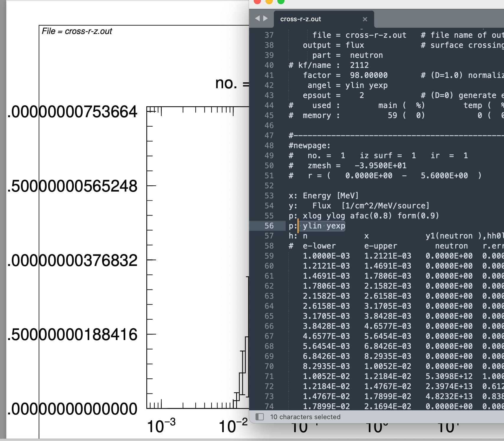The image size is (504, 441).
Task: Click 'e-lower' column header on line 58
Action: tap(319, 246)
